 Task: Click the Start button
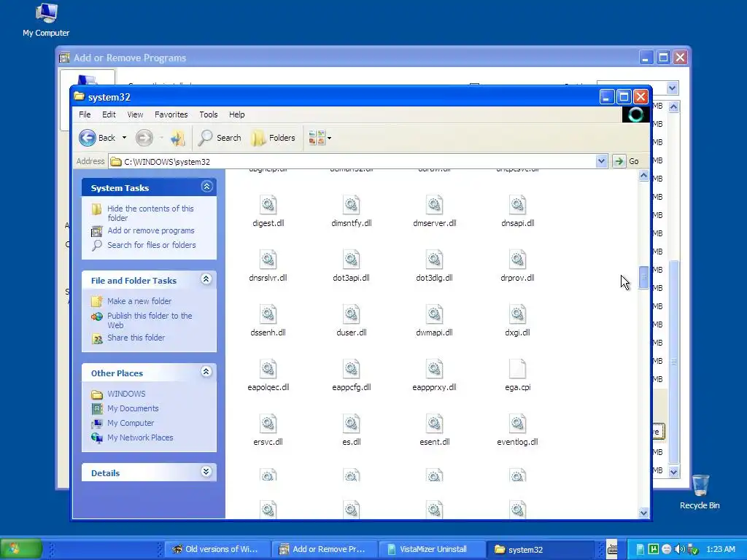click(x=21, y=549)
